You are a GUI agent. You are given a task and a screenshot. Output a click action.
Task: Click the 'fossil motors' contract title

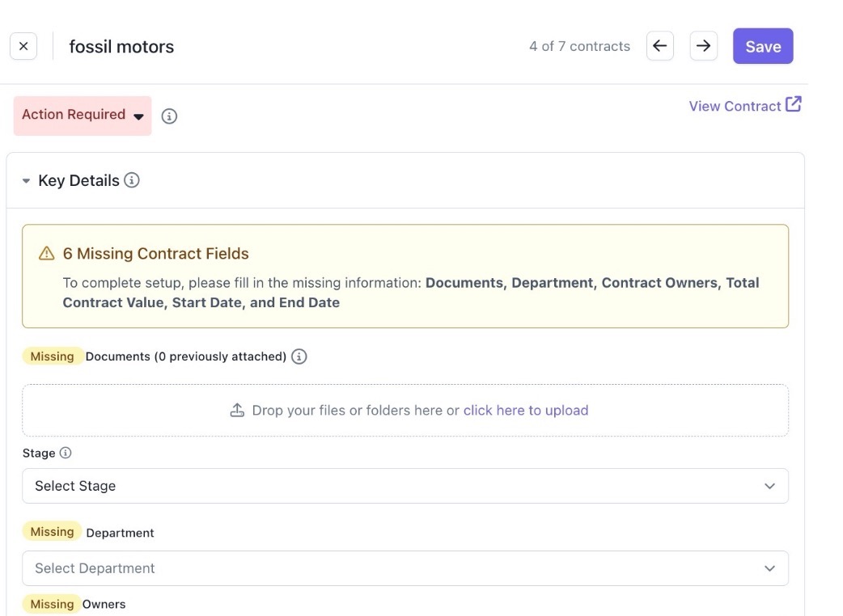[121, 47]
